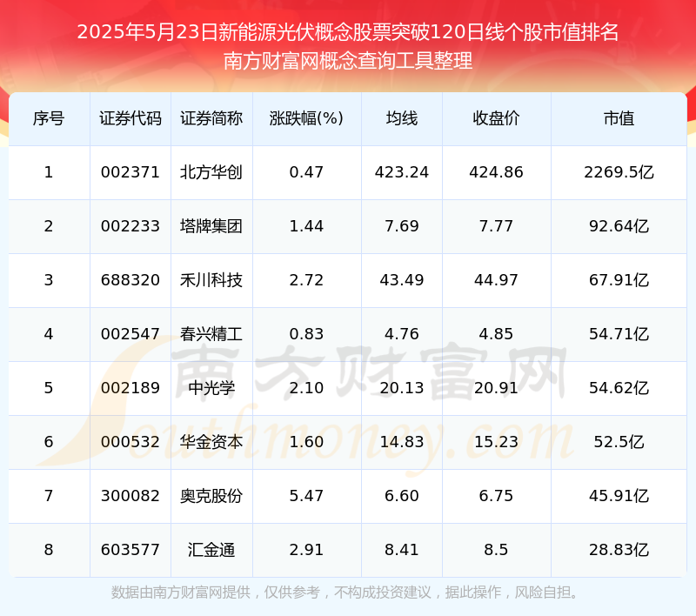Click change percentage 0.83

tap(306, 334)
